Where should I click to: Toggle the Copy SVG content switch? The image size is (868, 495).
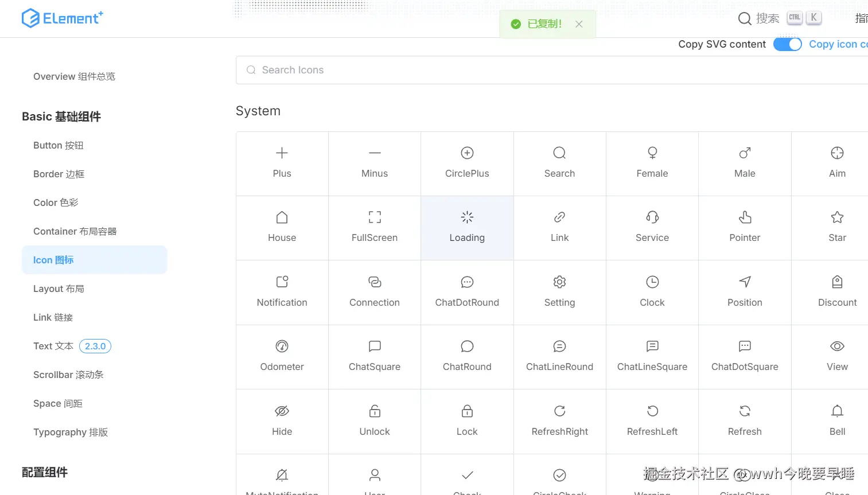[x=787, y=44]
